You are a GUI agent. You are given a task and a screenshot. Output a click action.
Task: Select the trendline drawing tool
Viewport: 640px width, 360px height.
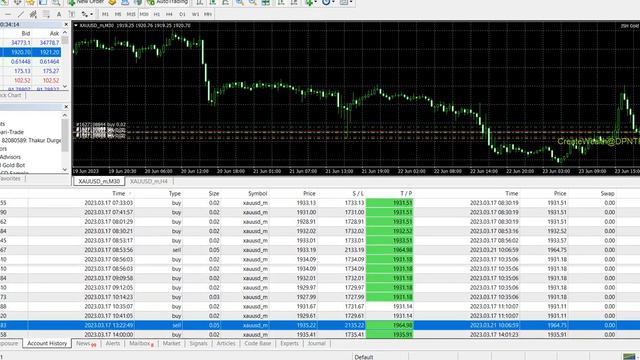click(x=21, y=14)
